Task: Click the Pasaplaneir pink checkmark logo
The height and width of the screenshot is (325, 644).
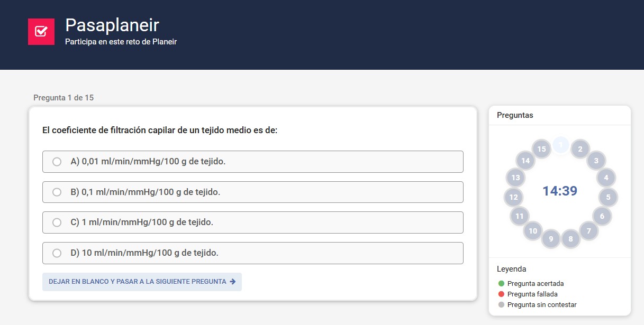Action: [x=41, y=32]
